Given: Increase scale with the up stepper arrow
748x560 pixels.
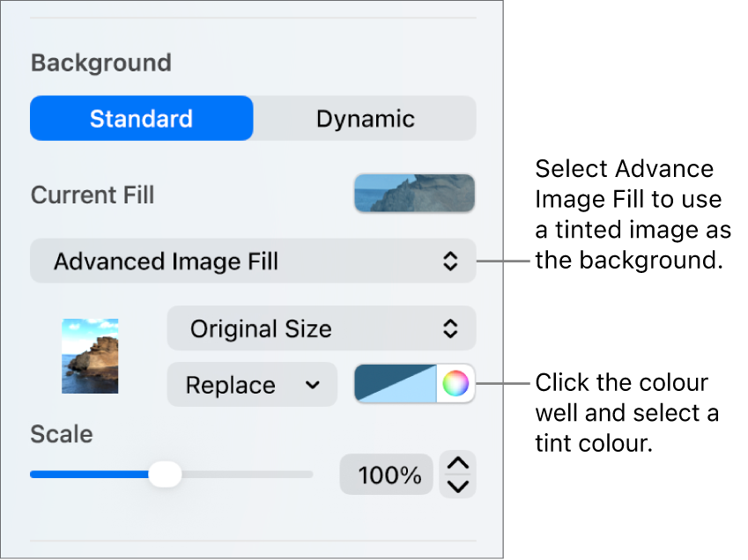Looking at the screenshot, I should pyautogui.click(x=457, y=463).
